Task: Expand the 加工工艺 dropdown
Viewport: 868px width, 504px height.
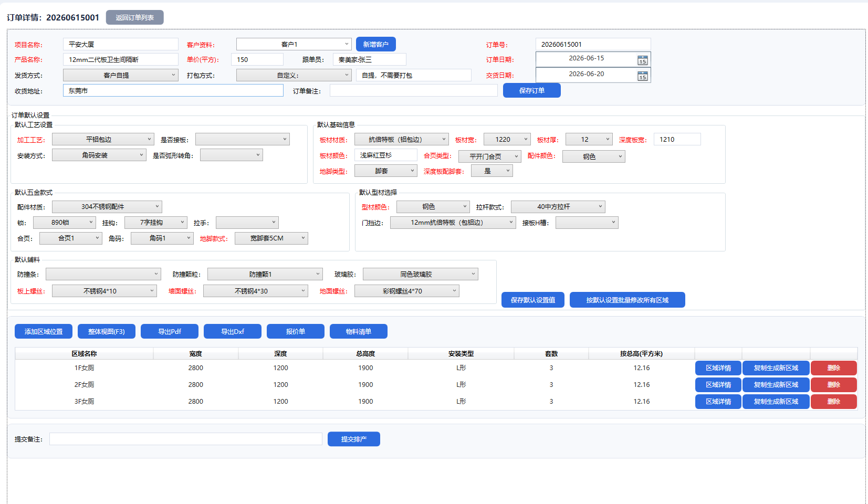Action: pyautogui.click(x=103, y=139)
